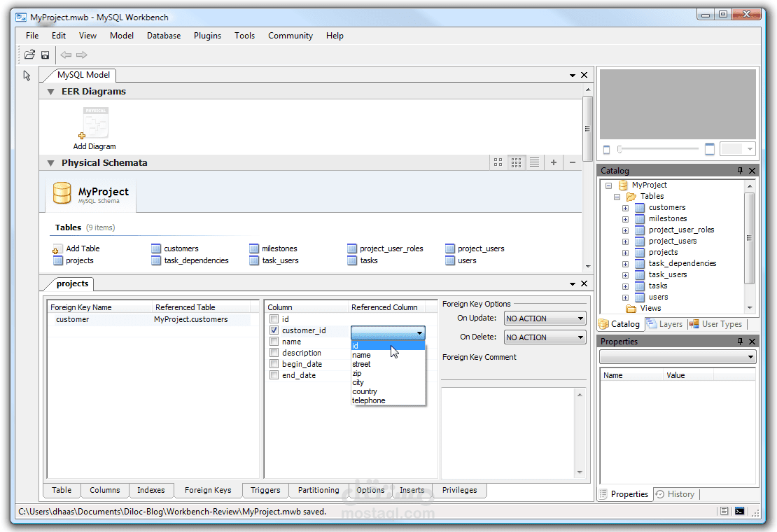Click the Add Table icon
777x532 pixels.
[57, 248]
